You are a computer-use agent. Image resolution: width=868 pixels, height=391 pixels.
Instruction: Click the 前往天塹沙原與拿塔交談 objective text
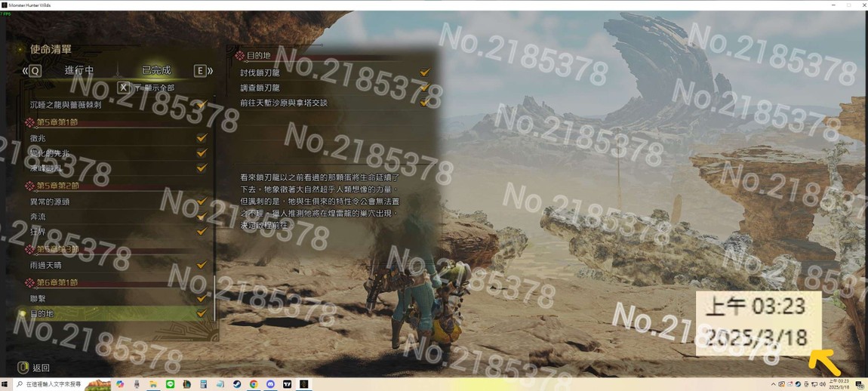pos(284,103)
